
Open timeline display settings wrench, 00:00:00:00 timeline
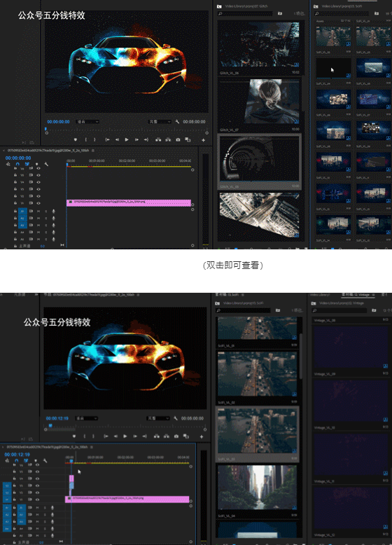(x=46, y=164)
